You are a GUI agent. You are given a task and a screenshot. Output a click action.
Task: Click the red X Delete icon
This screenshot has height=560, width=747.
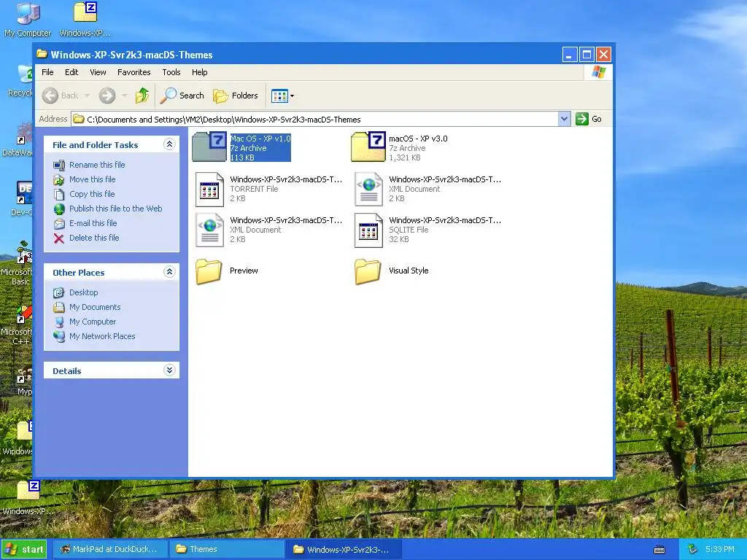(x=59, y=238)
